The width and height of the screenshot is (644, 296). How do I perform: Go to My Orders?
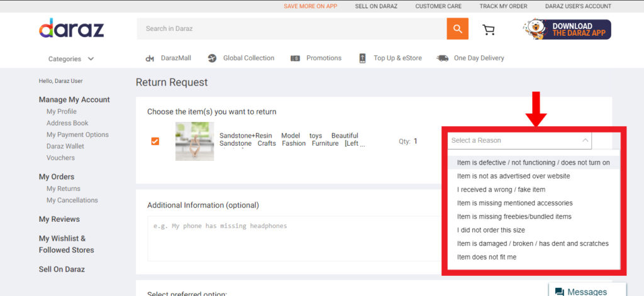coord(57,177)
